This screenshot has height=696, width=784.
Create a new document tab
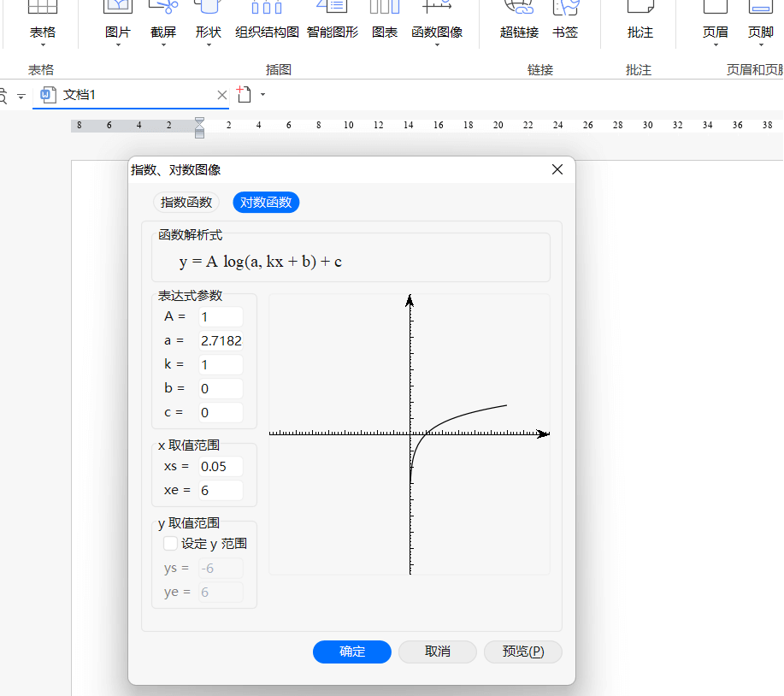[x=244, y=94]
